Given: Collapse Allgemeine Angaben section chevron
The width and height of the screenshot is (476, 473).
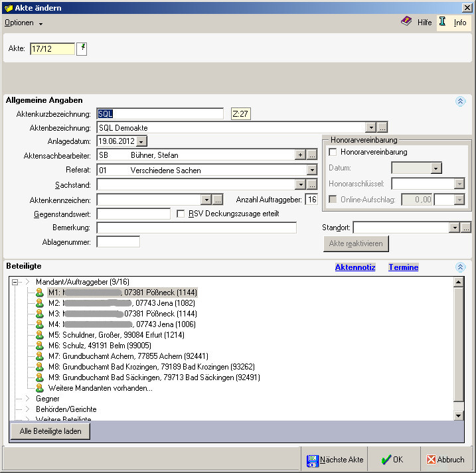Looking at the screenshot, I should coord(460,101).
